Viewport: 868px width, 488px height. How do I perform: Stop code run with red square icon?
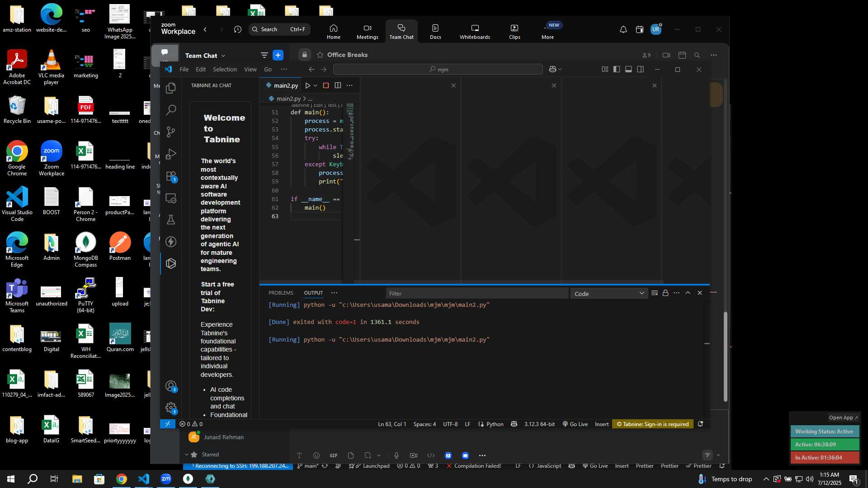326,85
